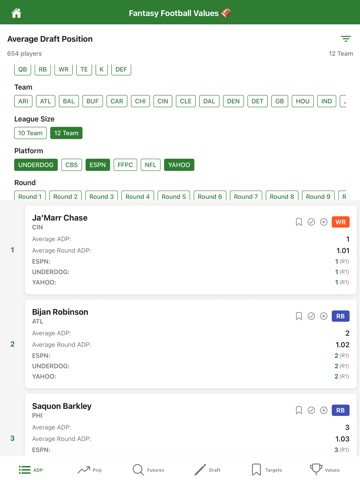The width and height of the screenshot is (360, 480).
Task: Filter by Round 5
Action: pos(174,196)
